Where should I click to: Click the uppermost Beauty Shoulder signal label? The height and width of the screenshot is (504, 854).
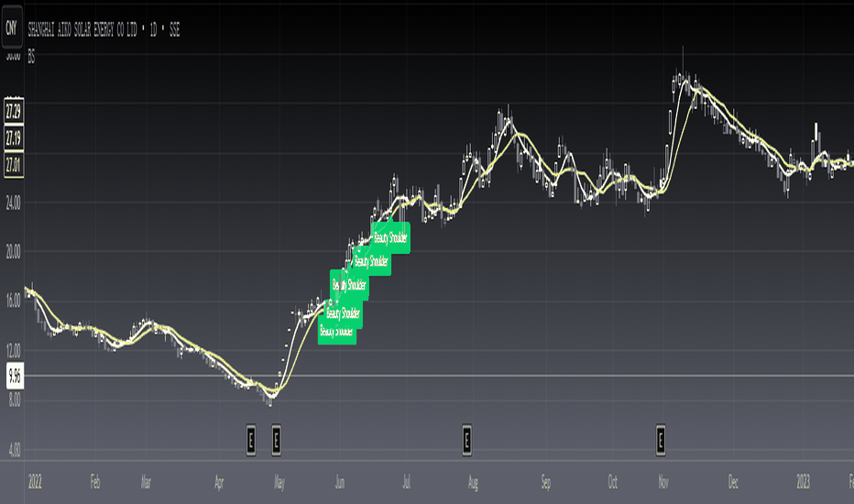click(x=391, y=238)
